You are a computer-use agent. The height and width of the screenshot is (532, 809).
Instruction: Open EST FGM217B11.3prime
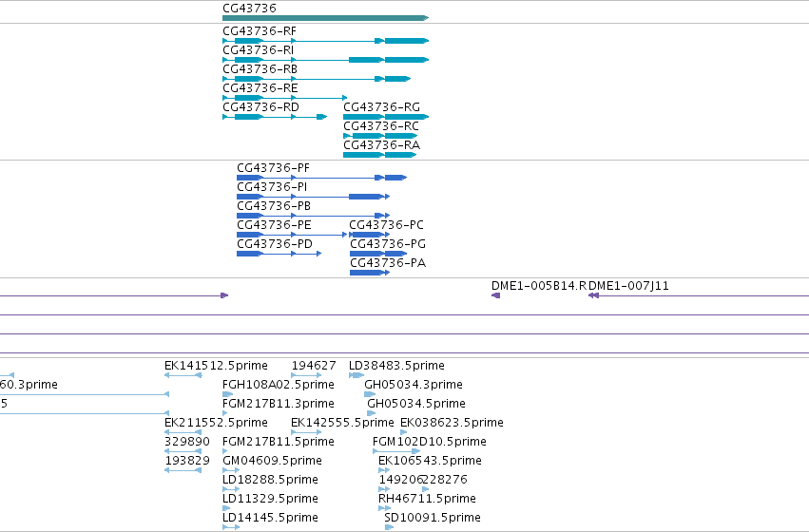(279, 404)
